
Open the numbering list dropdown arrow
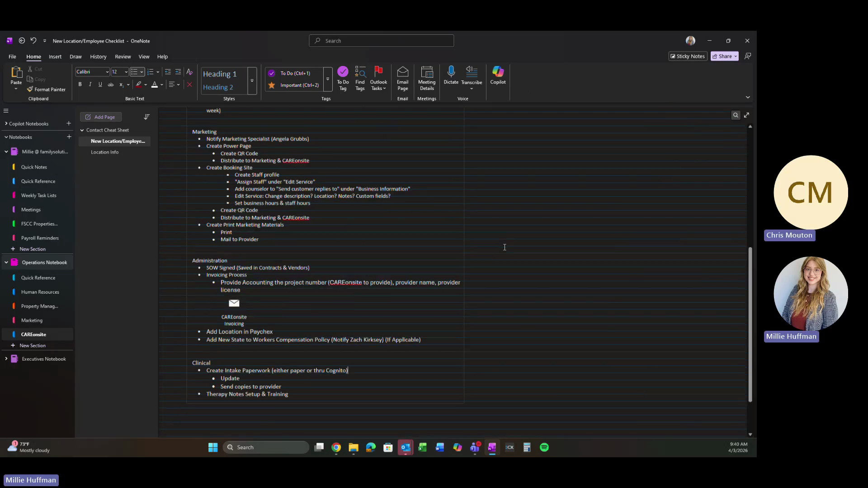[x=157, y=72]
